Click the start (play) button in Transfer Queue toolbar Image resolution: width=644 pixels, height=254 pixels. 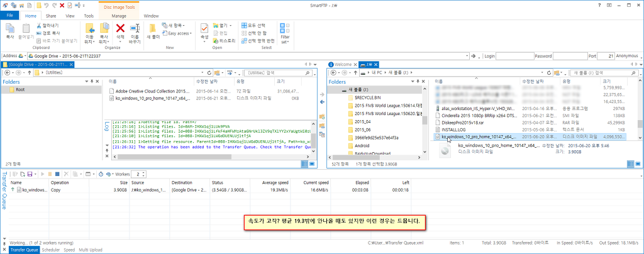43,174
